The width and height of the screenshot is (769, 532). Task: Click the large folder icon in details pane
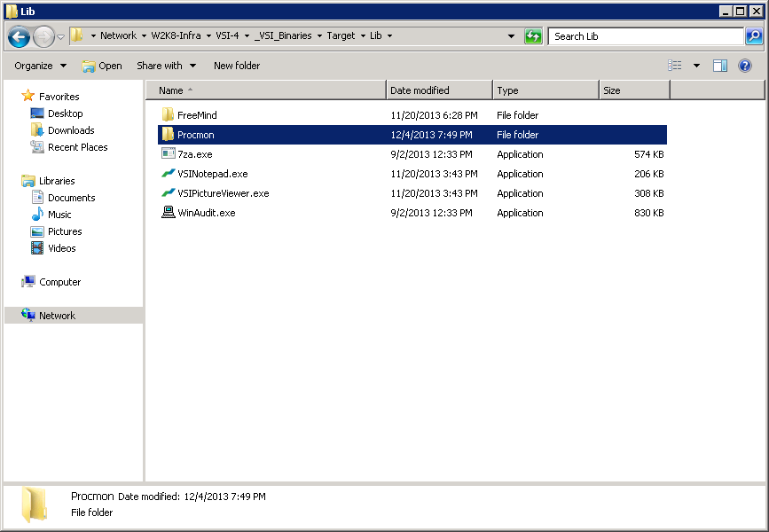coord(35,505)
